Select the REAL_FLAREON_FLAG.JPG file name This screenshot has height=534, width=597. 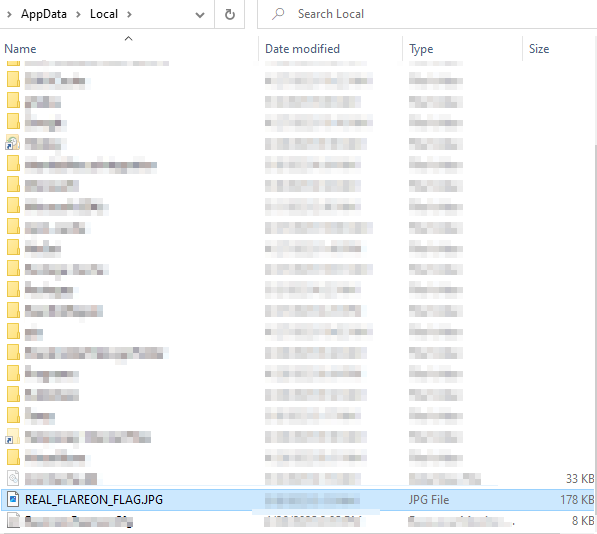tap(94, 499)
